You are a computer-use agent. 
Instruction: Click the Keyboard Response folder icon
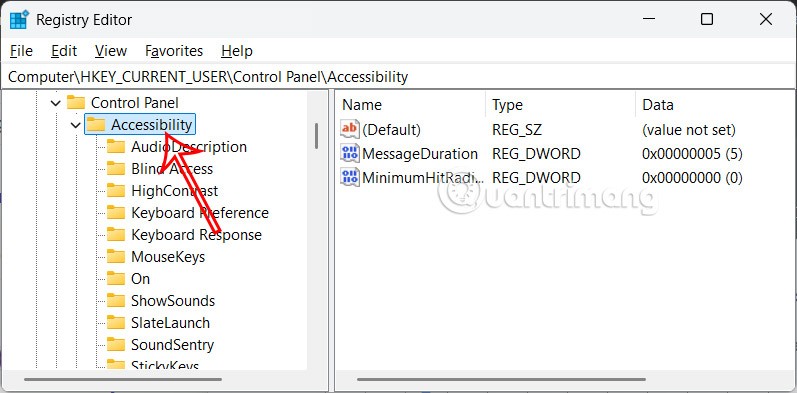(116, 235)
